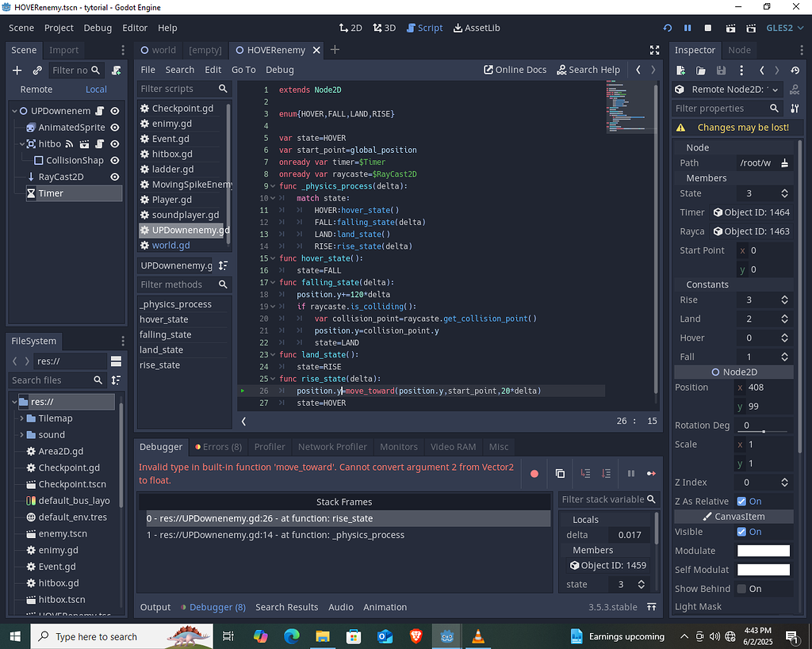812x649 pixels.
Task: Open the 2D workspace view
Action: tap(350, 27)
